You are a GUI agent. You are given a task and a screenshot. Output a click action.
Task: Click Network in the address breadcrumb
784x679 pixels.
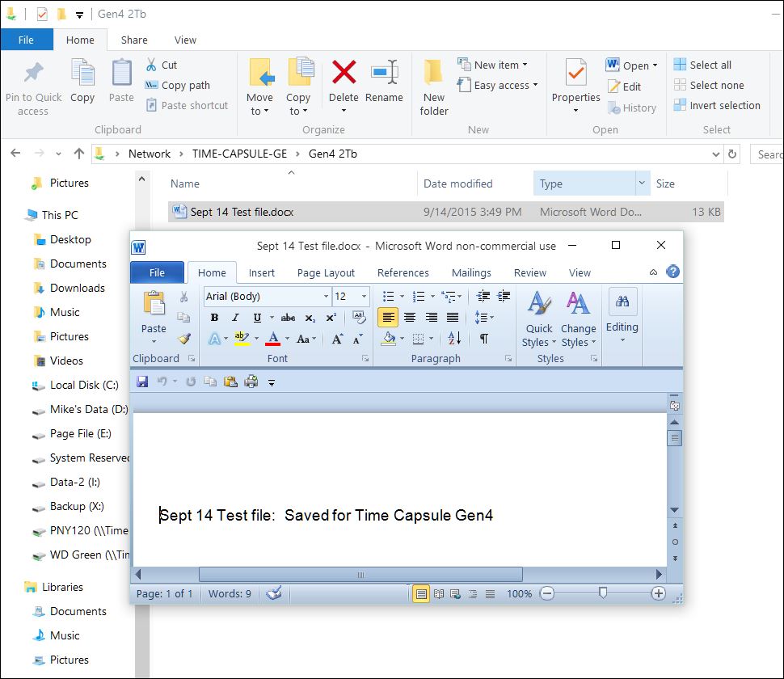coord(149,154)
